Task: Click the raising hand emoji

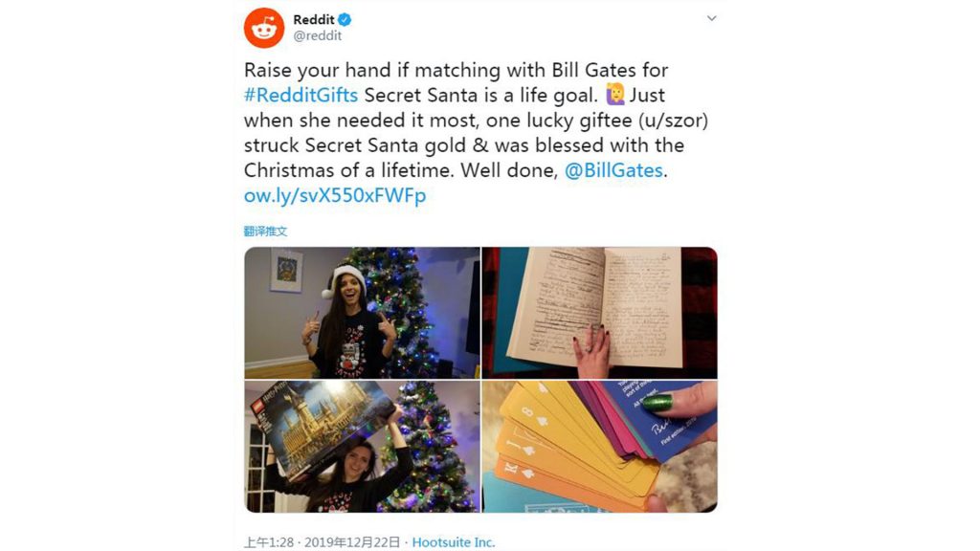Action: tap(615, 95)
